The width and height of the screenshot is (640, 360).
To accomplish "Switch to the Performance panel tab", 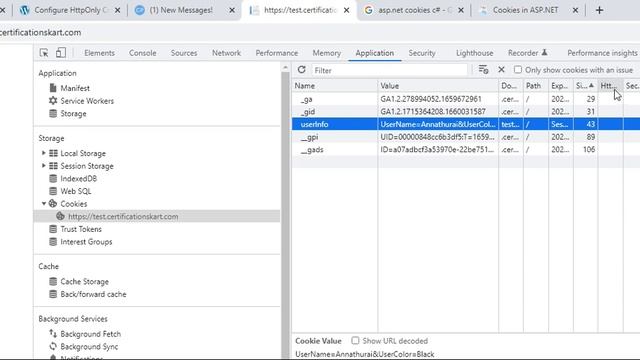I will pos(277,53).
